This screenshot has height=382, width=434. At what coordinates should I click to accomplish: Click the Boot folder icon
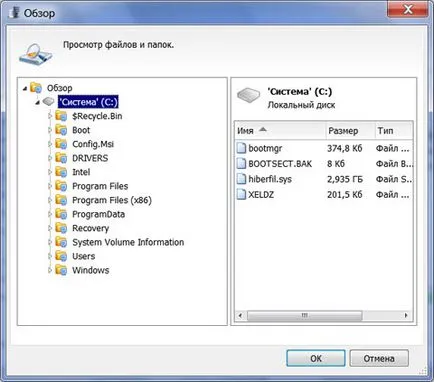click(x=61, y=130)
